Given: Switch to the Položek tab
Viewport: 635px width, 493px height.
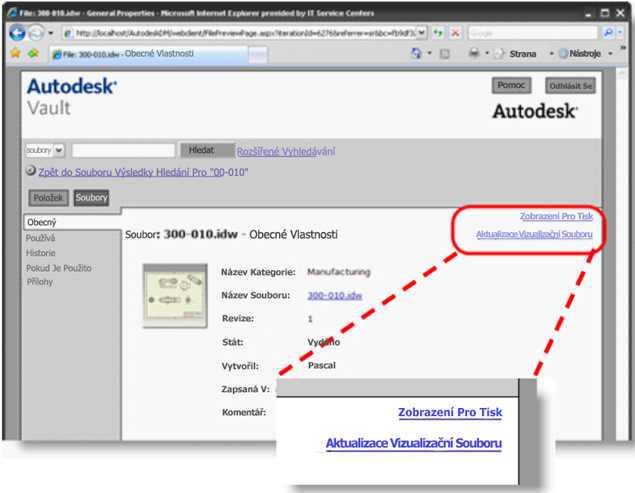Looking at the screenshot, I should click(x=49, y=198).
